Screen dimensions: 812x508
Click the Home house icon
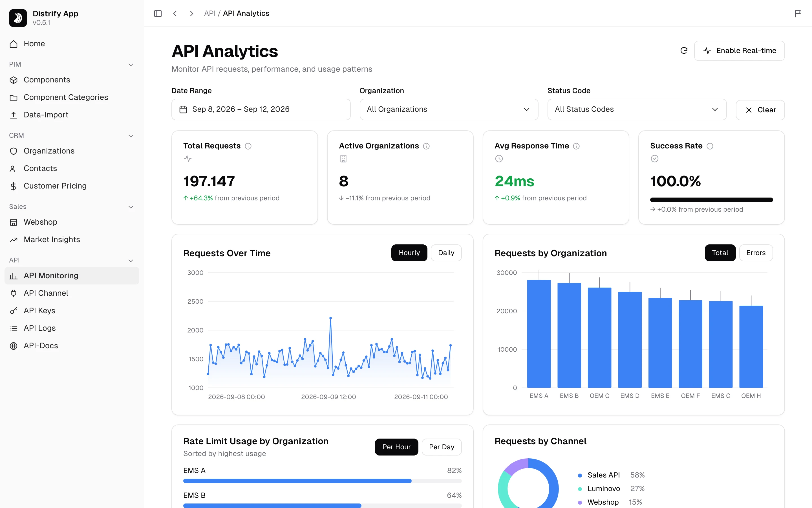14,44
